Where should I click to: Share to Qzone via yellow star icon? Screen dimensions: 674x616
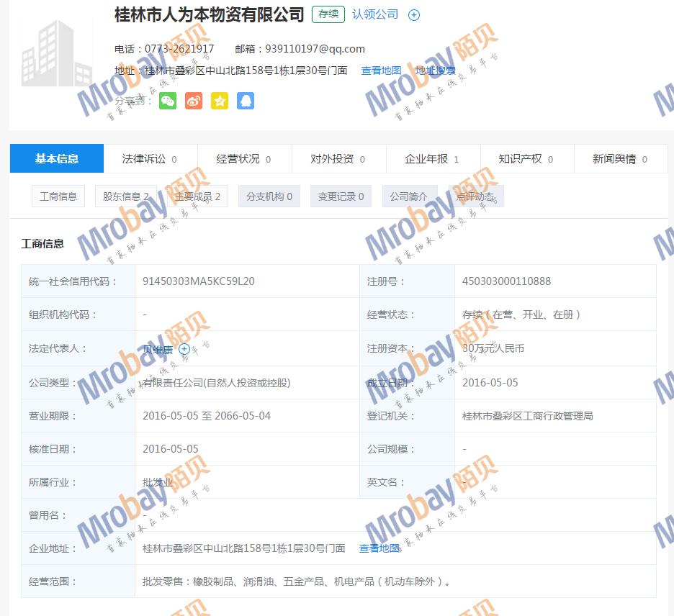[220, 101]
